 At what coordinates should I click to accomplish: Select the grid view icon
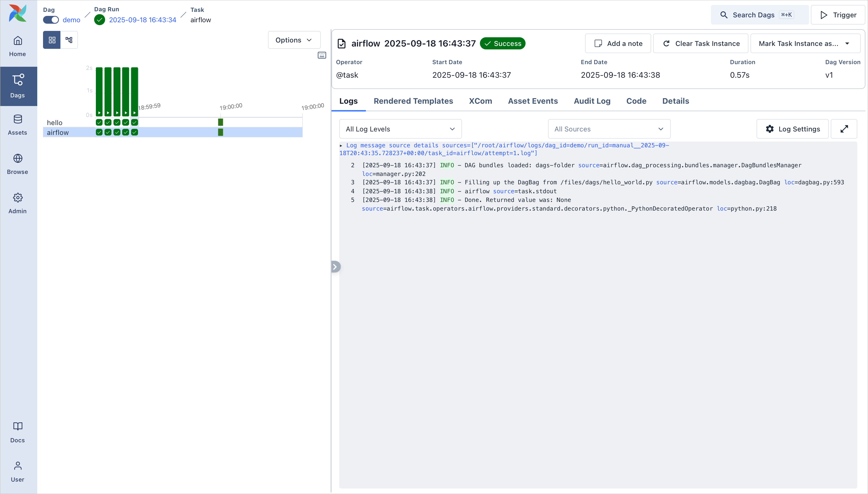52,40
